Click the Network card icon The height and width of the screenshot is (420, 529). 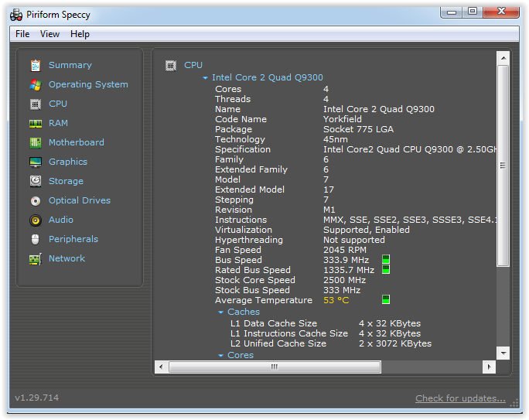(36, 259)
